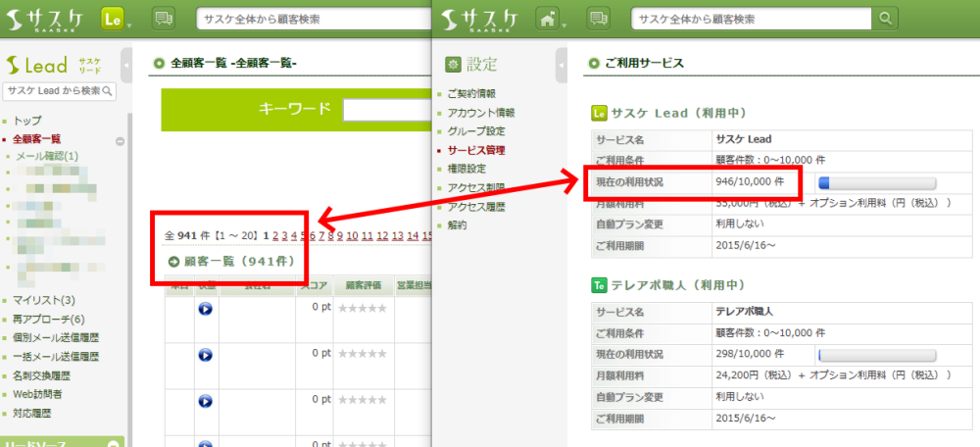Go to page 13 of customer list
Image resolution: width=980 pixels, height=447 pixels.
(x=398, y=235)
